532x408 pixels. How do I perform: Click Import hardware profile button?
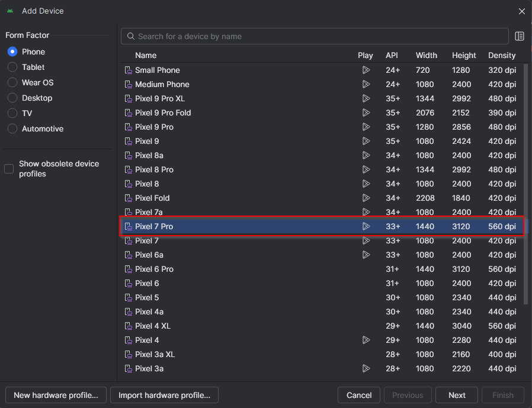click(x=164, y=395)
